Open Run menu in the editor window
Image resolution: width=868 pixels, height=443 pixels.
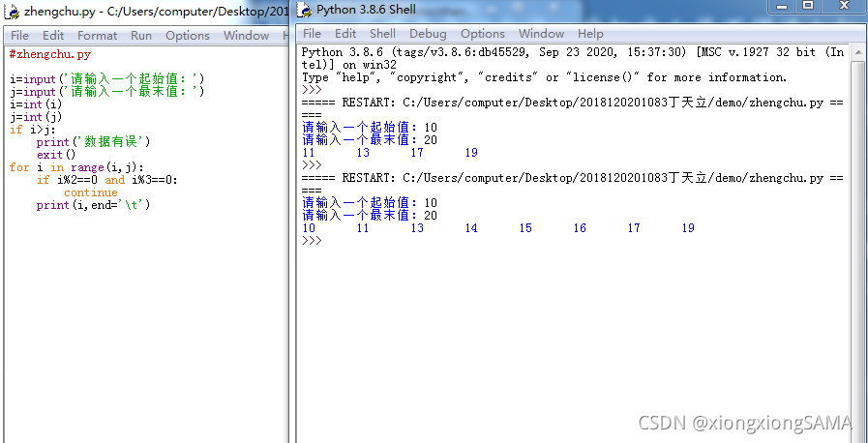coord(141,36)
